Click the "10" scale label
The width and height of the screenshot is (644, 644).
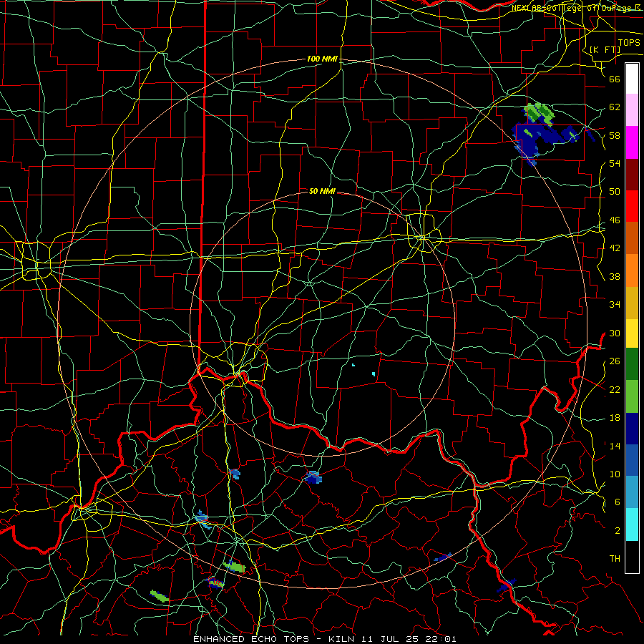(x=615, y=474)
